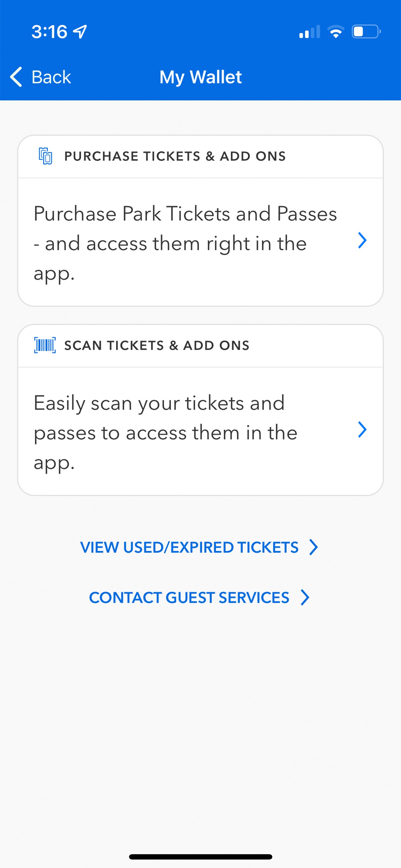The width and height of the screenshot is (401, 868).
Task: Open View Used/Expired Tickets link
Action: coord(199,547)
